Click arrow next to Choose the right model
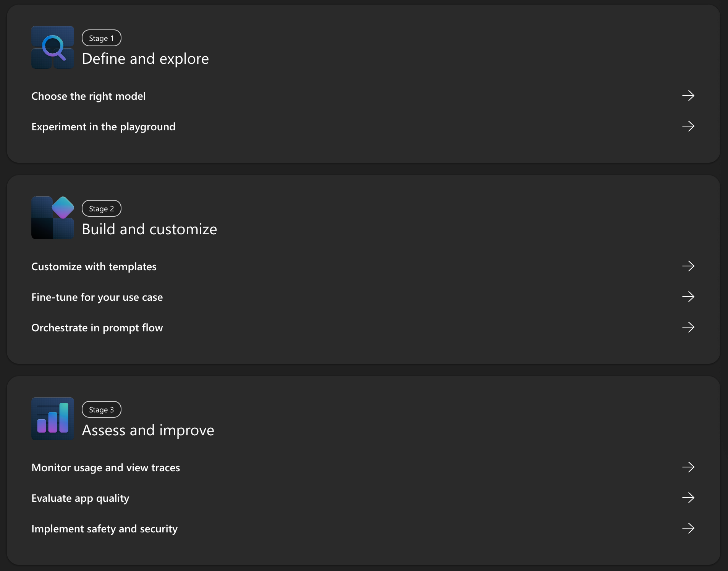 pyautogui.click(x=688, y=96)
